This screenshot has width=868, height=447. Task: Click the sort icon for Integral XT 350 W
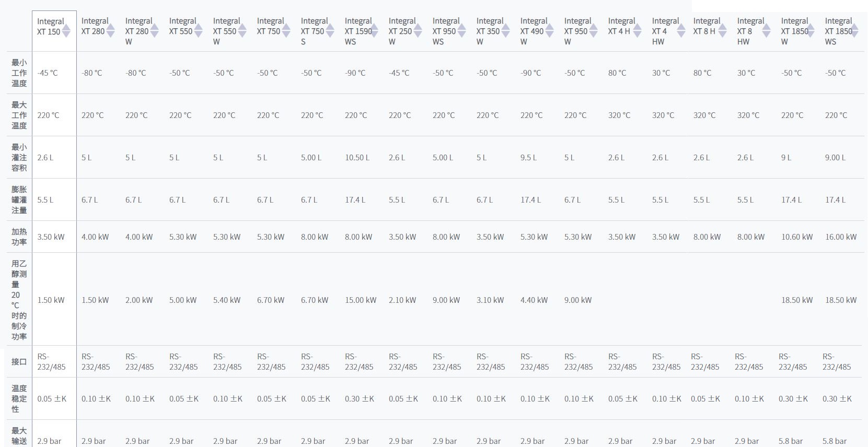click(x=506, y=31)
